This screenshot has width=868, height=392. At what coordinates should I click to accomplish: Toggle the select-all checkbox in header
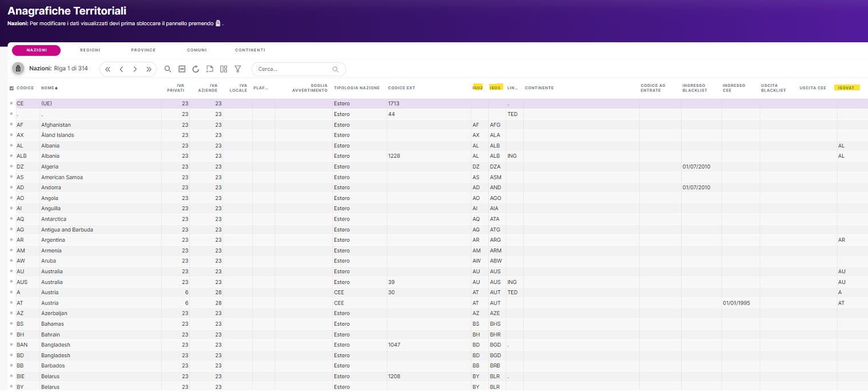pyautogui.click(x=11, y=88)
